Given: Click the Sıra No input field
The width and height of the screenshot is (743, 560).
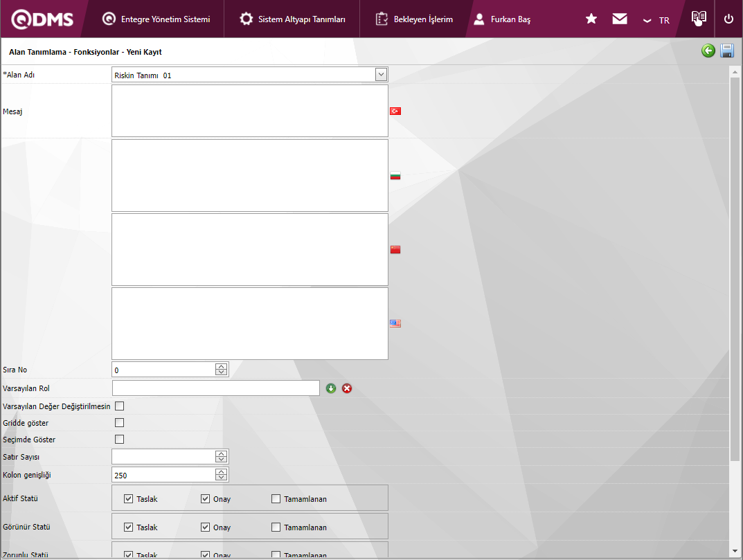Looking at the screenshot, I should pyautogui.click(x=163, y=370).
